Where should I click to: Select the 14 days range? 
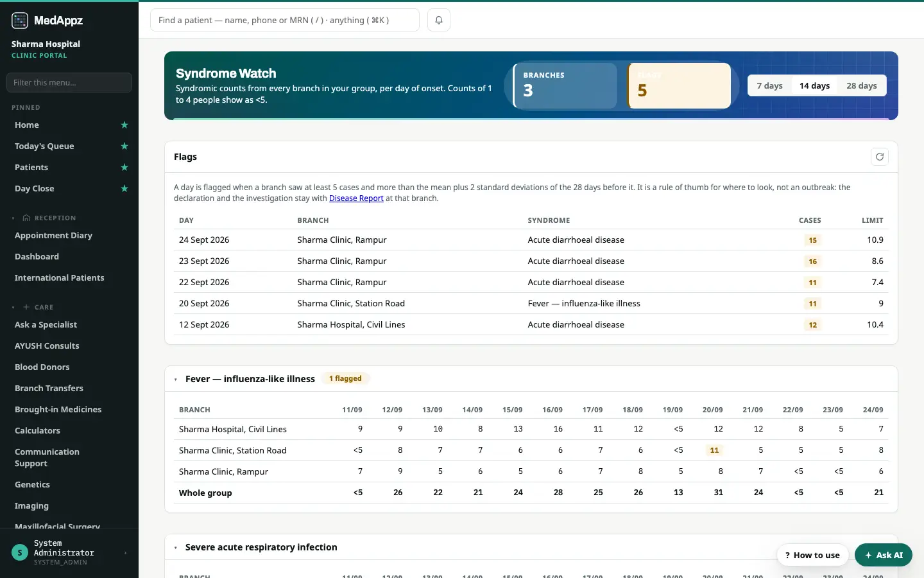pyautogui.click(x=814, y=85)
